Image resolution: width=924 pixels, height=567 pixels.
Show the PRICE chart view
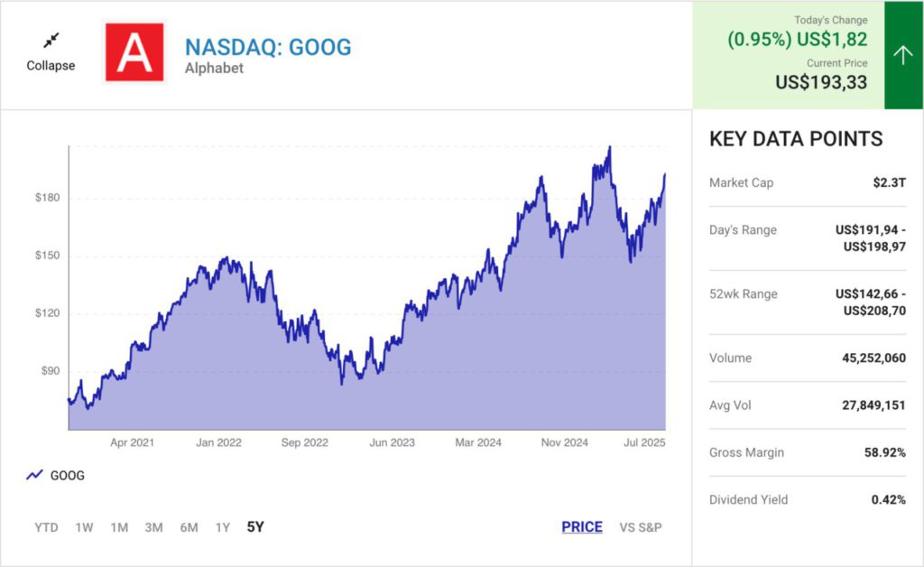coord(582,527)
